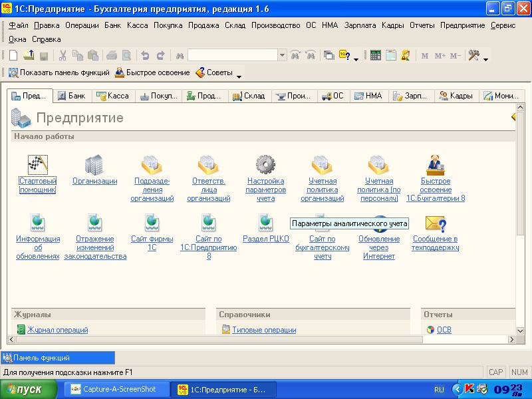Click the M+ memory add button

(x=440, y=56)
